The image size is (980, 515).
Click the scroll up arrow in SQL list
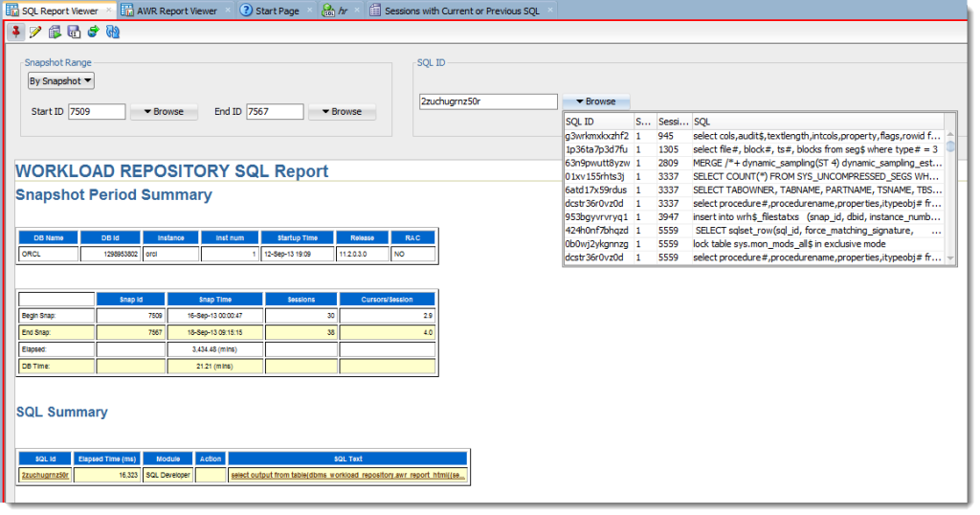tap(950, 134)
